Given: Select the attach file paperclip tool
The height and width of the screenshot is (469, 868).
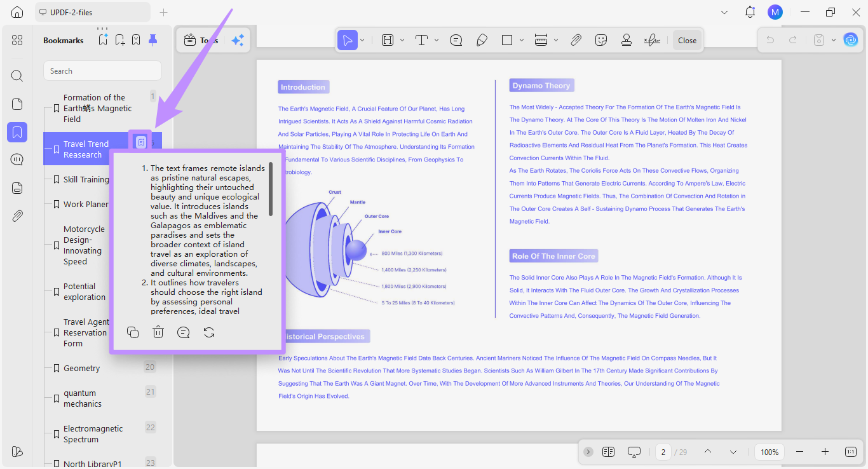Looking at the screenshot, I should tap(576, 40).
